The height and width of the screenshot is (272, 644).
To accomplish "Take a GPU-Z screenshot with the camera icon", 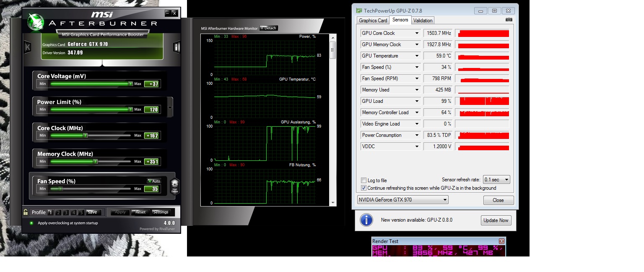I will [x=509, y=20].
